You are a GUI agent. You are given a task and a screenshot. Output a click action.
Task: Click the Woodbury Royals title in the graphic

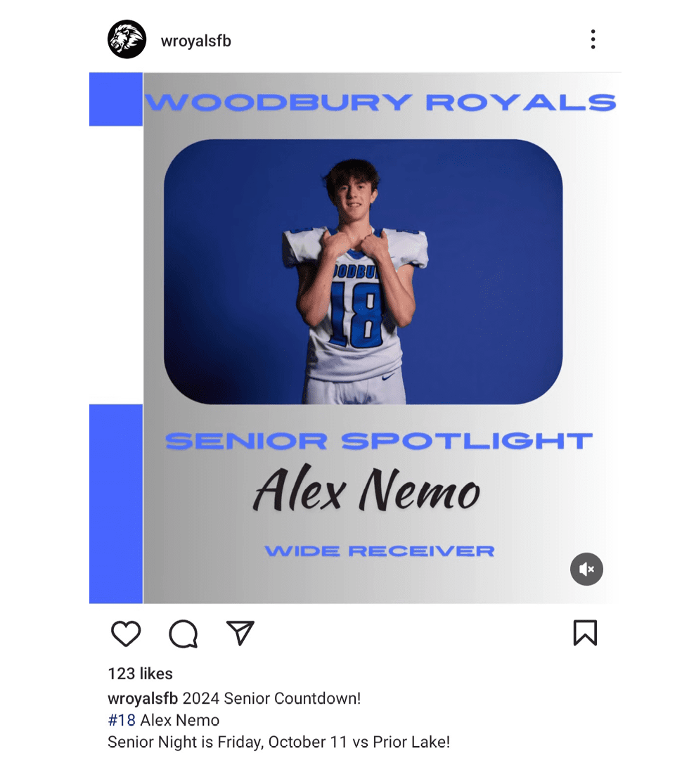380,103
